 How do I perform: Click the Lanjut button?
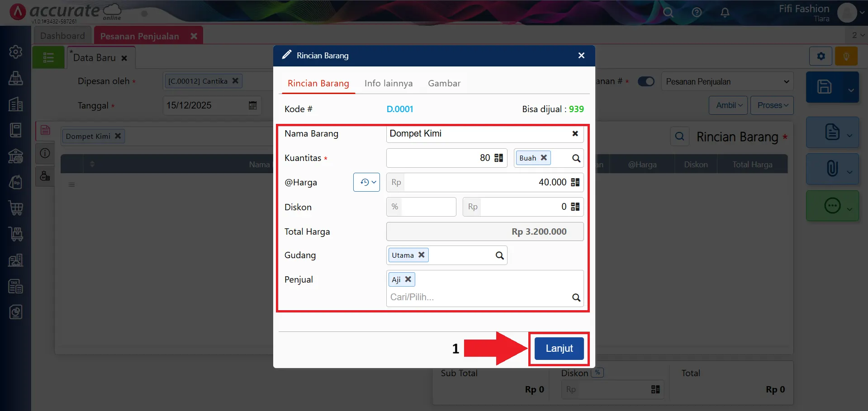(x=559, y=349)
